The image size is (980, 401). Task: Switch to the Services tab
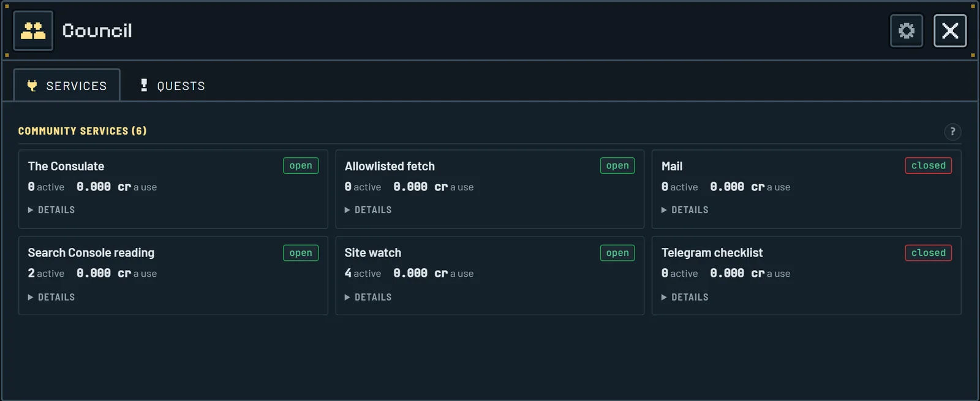pos(67,86)
